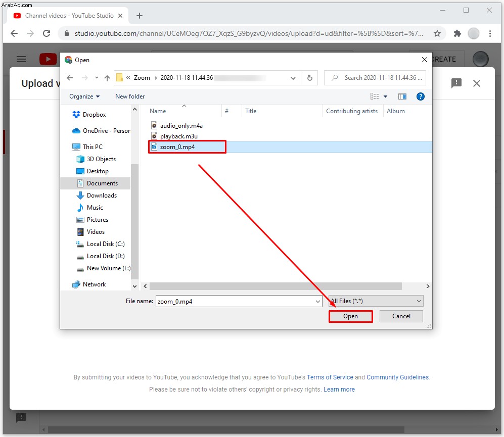
Task: Click the dialog Back navigation arrow
Action: click(70, 78)
